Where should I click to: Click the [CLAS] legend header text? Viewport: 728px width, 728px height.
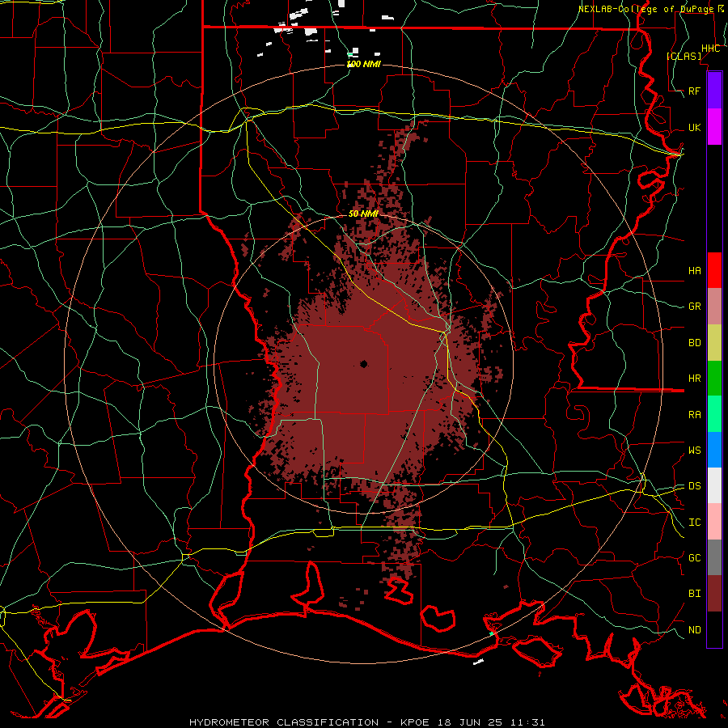(684, 56)
